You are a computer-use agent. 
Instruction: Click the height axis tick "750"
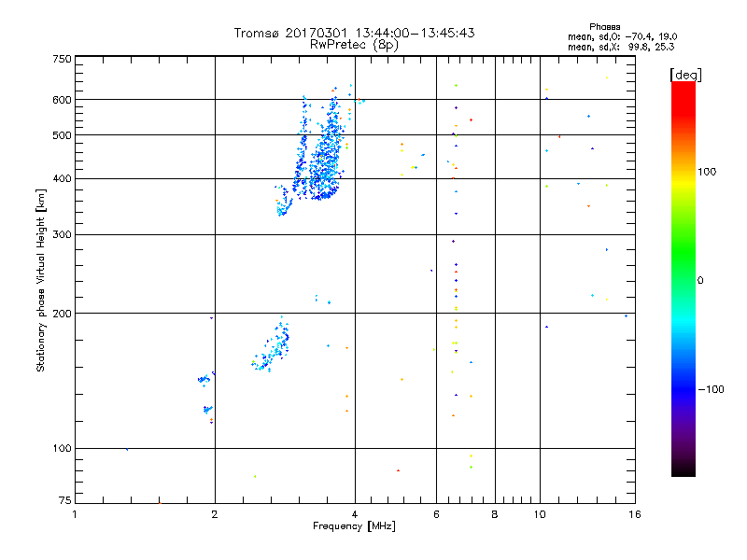point(62,59)
